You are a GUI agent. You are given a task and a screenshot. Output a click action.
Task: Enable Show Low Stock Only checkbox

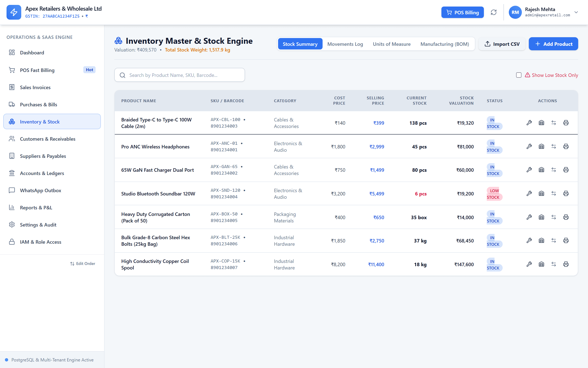519,75
